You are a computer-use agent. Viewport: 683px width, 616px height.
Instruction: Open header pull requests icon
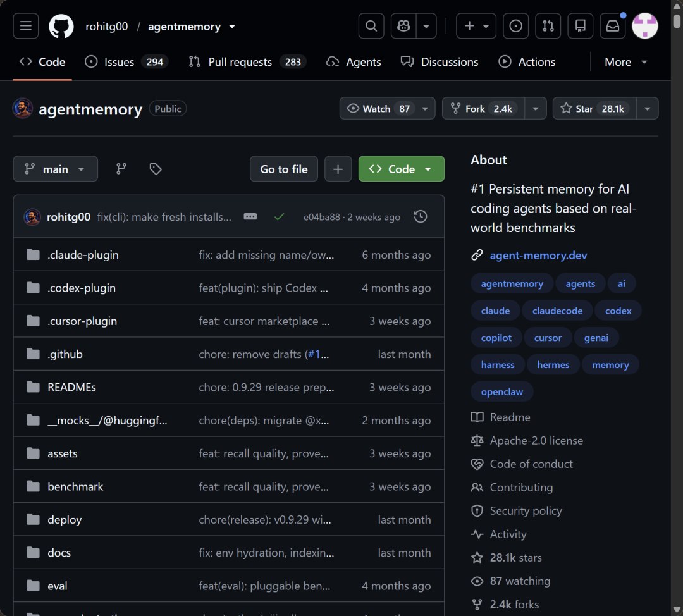coord(548,26)
